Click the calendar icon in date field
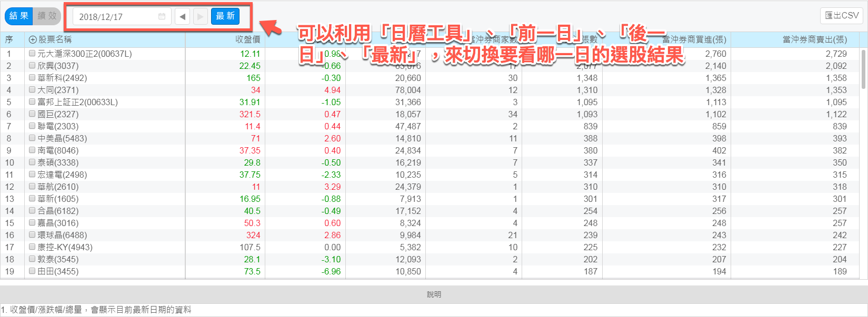868x317 pixels. (162, 17)
